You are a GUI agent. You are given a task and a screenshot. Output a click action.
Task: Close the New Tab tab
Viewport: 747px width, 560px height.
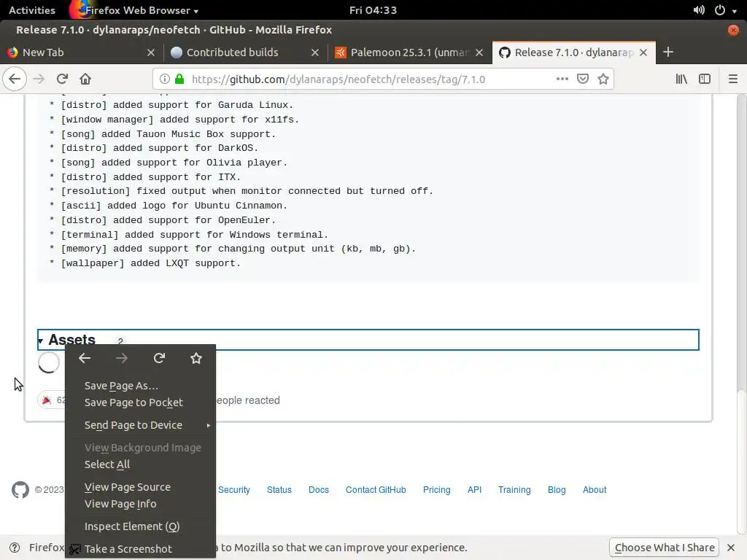pos(151,52)
